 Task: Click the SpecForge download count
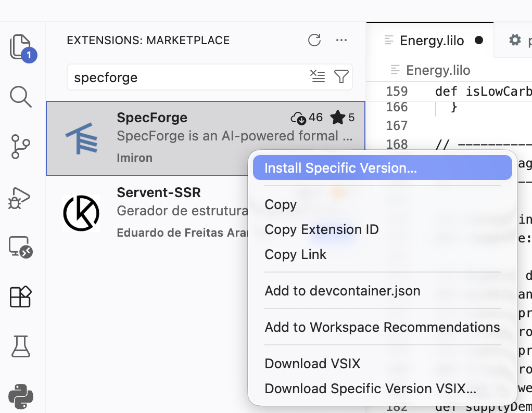click(307, 118)
